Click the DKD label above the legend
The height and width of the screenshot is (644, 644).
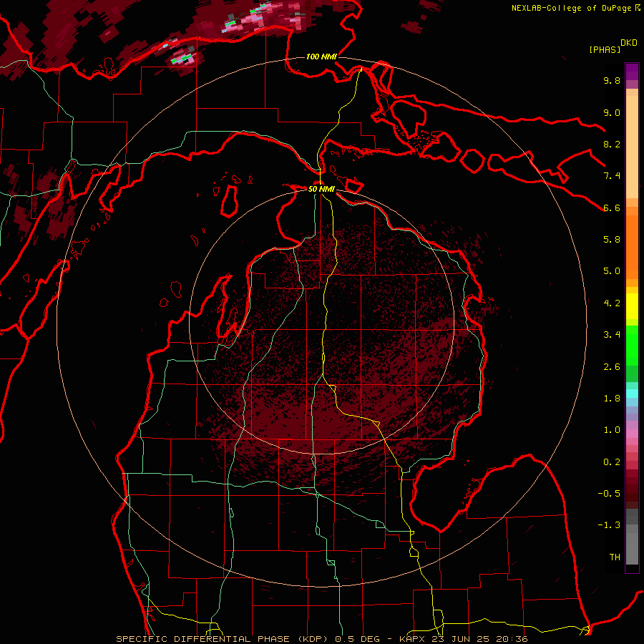tap(629, 43)
